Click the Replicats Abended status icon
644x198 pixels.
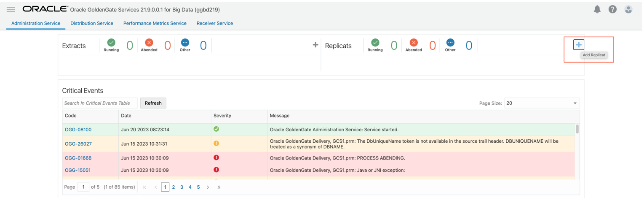tap(414, 42)
